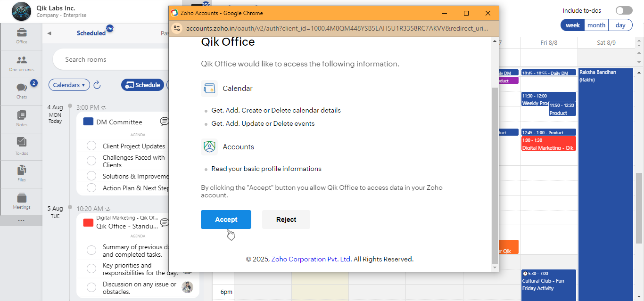Check the Client Project Updates agenda item

point(91,146)
